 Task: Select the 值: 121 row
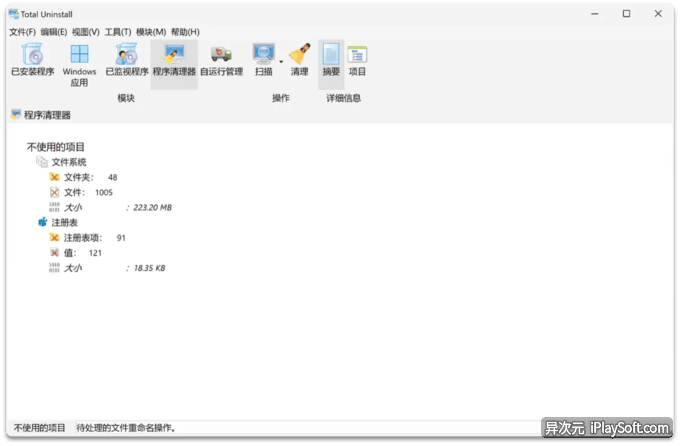(76, 253)
